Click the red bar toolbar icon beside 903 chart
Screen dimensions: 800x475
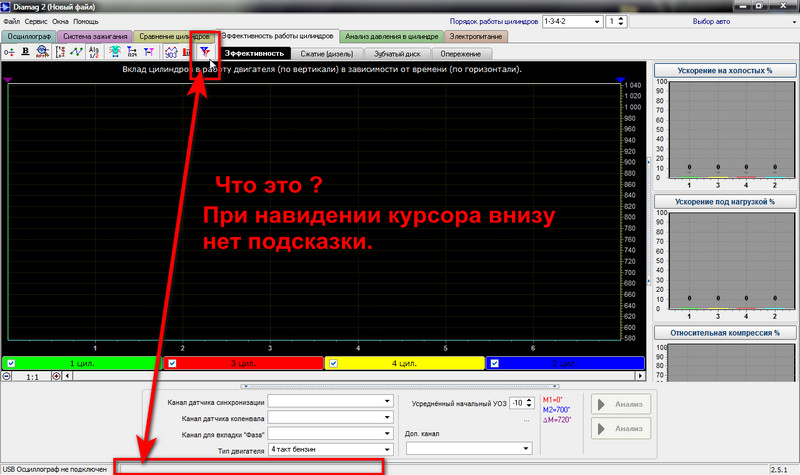coord(186,52)
